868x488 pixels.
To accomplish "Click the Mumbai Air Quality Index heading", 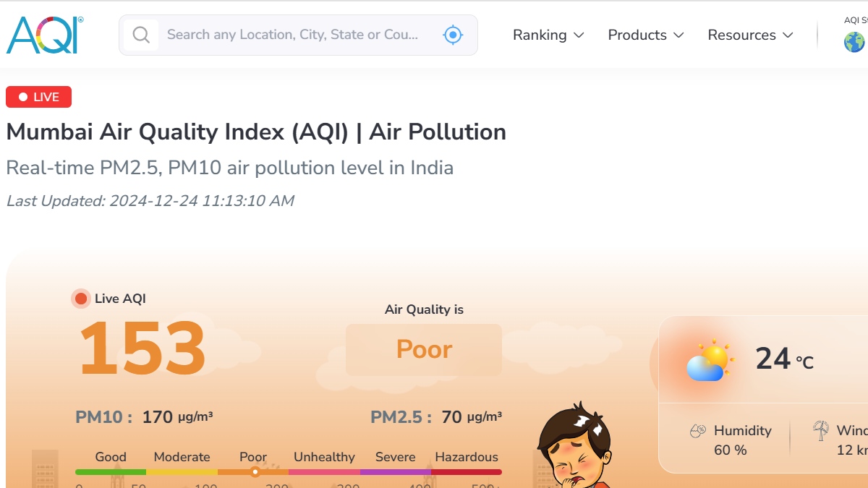I will 256,132.
